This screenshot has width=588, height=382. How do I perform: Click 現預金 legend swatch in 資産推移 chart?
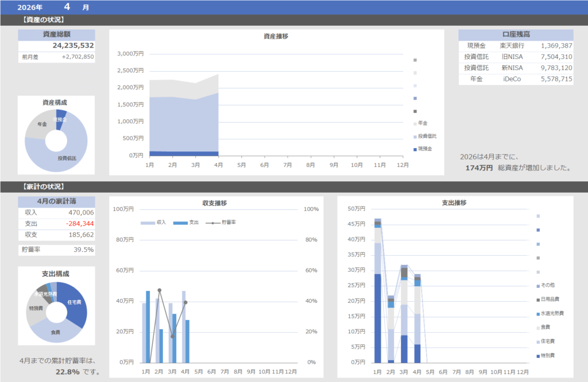[415, 149]
